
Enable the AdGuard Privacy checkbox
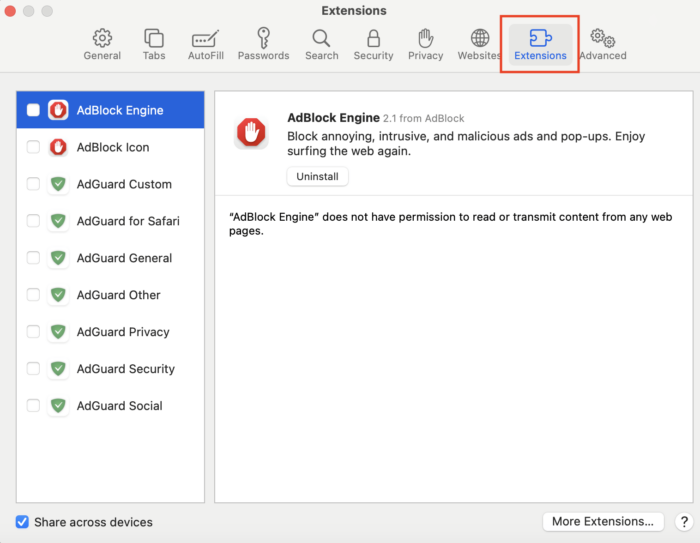(x=33, y=332)
